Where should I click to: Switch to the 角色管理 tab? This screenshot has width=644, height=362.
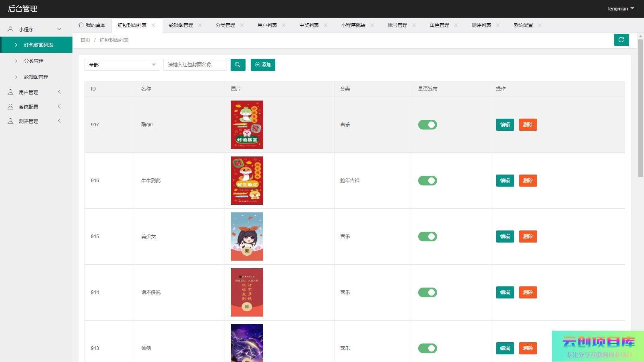[439, 25]
